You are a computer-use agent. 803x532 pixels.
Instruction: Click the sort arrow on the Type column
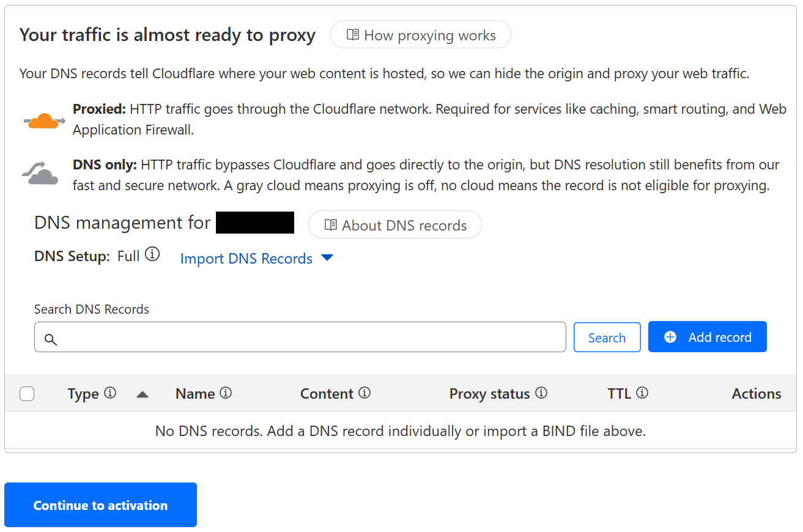point(142,394)
